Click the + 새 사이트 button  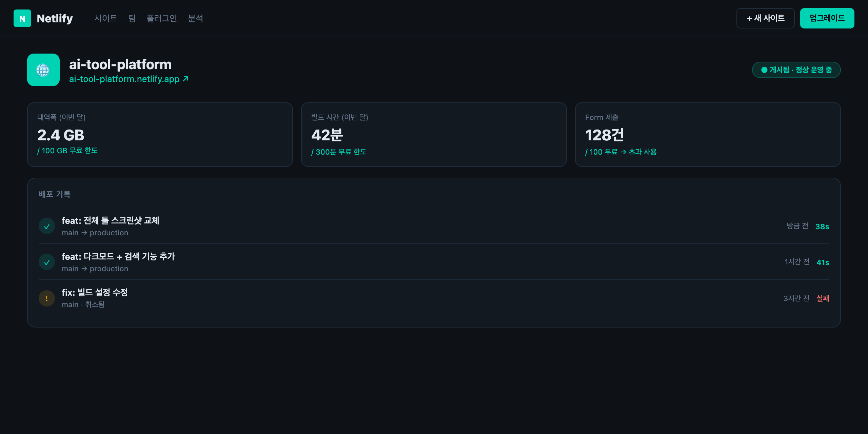click(765, 18)
